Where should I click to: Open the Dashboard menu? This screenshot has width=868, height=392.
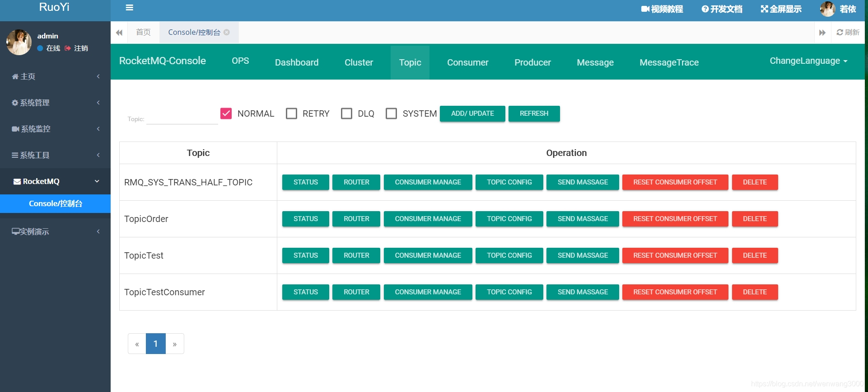297,62
